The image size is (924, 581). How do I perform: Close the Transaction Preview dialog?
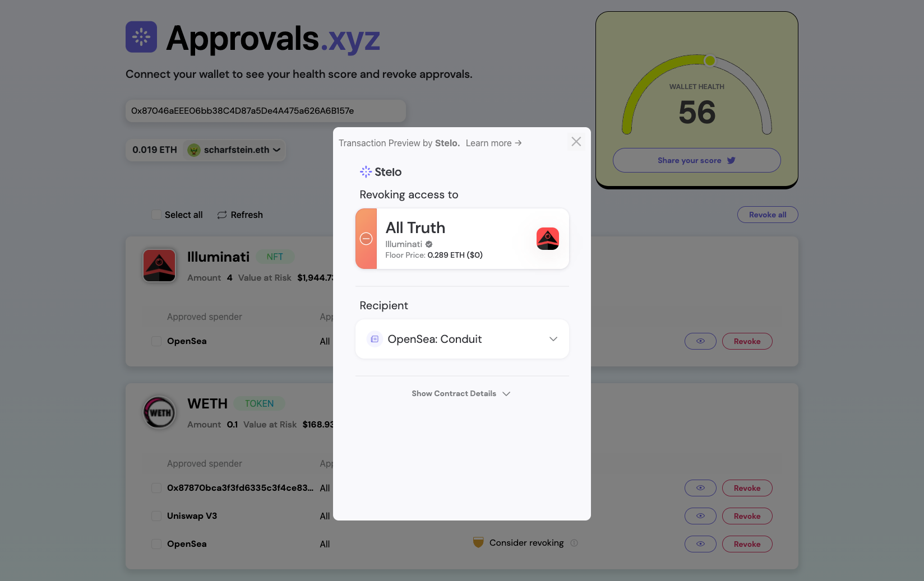pos(576,142)
